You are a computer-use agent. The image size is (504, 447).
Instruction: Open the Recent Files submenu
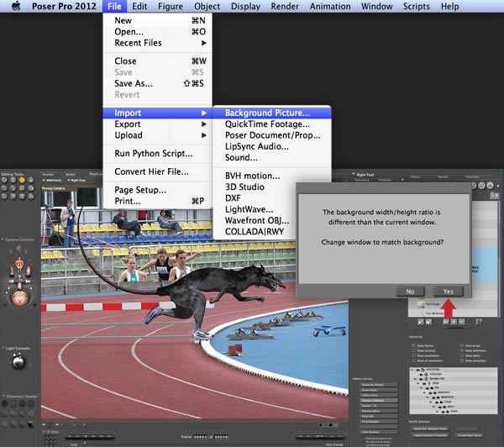(x=158, y=43)
